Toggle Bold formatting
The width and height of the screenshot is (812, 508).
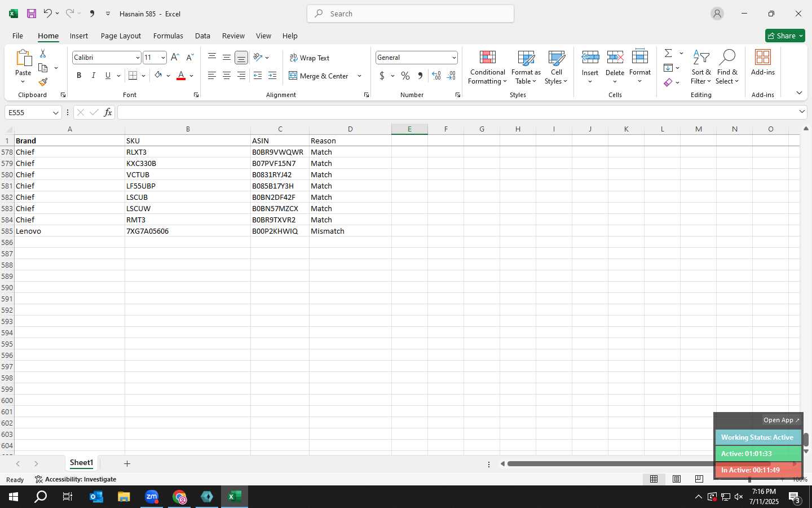point(79,76)
